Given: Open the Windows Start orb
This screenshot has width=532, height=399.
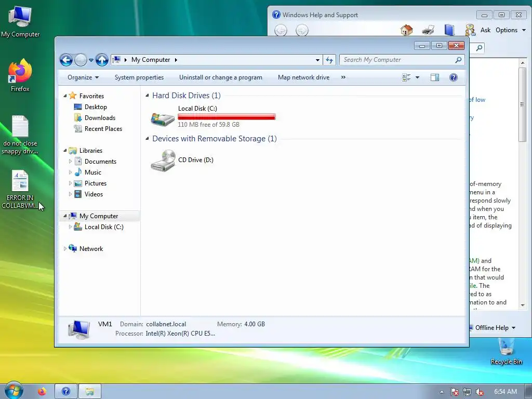Looking at the screenshot, I should click(14, 391).
